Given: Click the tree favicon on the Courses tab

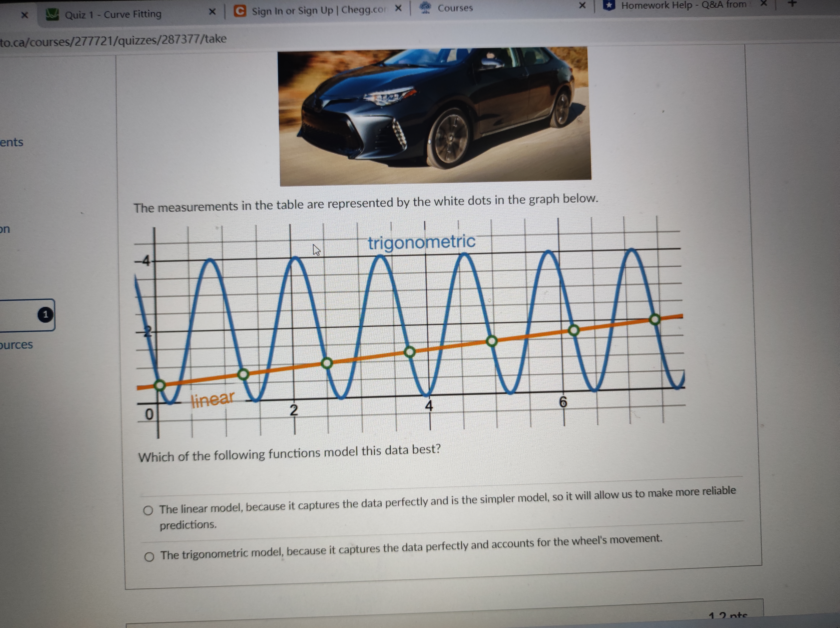Looking at the screenshot, I should click(426, 7).
